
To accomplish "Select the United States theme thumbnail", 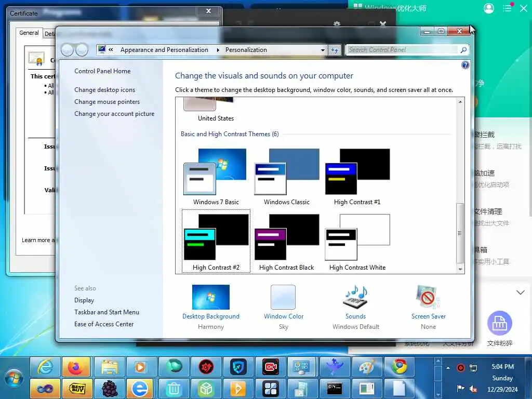I will [x=208, y=104].
